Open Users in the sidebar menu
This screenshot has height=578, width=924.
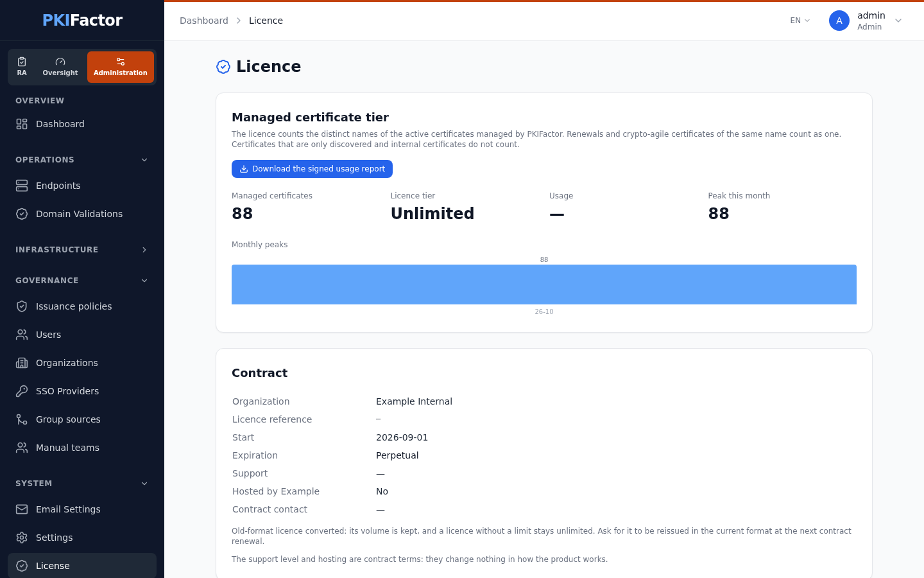(82, 335)
